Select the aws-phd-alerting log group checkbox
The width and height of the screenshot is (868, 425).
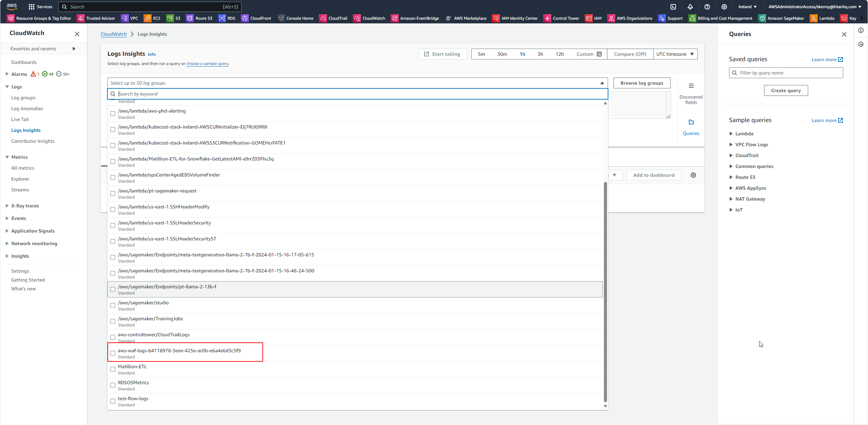click(x=113, y=114)
